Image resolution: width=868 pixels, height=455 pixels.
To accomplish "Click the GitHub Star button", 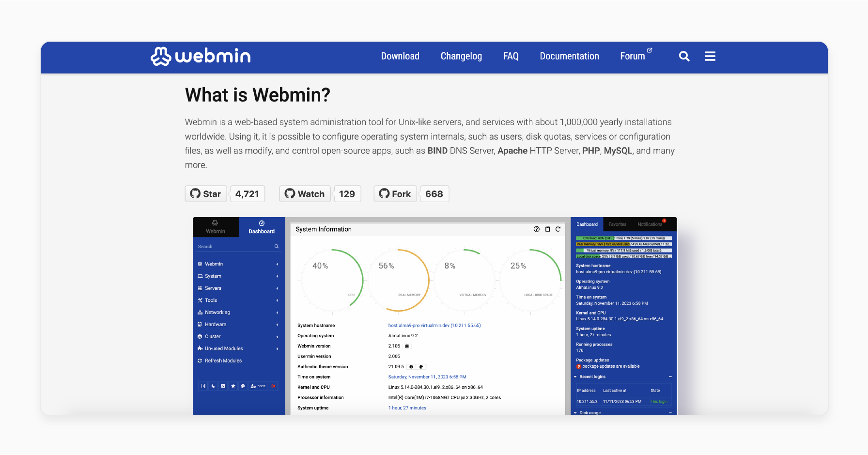I will point(206,194).
